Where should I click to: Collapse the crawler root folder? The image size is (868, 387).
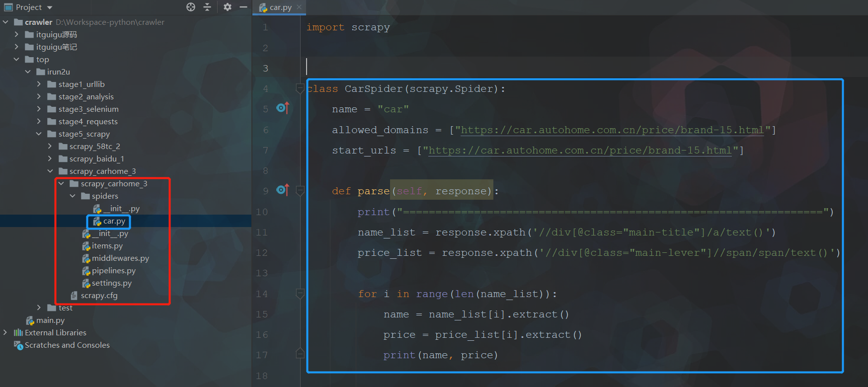[x=5, y=22]
